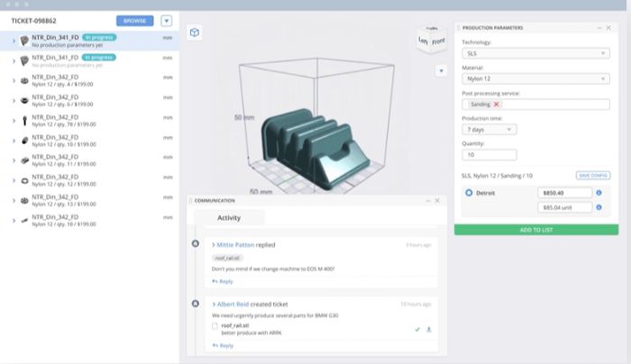631x364 pixels.
Task: Select the Detroit location radio button
Action: click(469, 193)
